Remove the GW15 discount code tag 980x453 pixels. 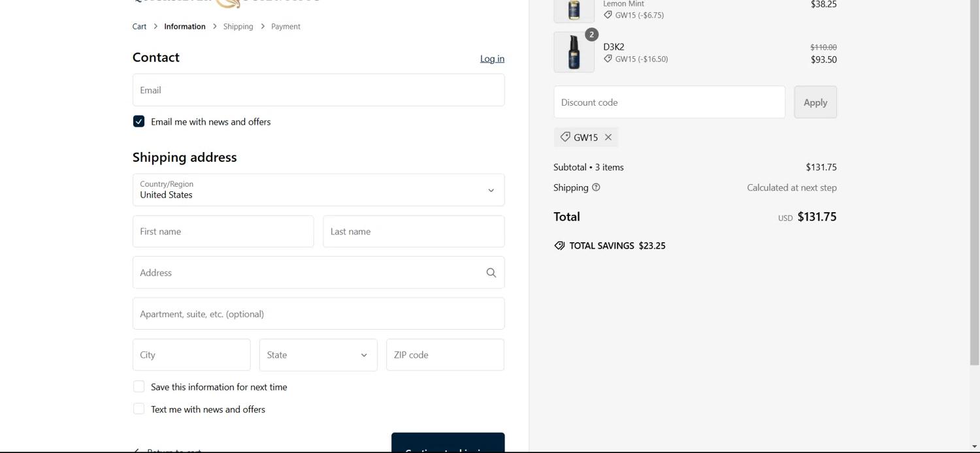608,137
